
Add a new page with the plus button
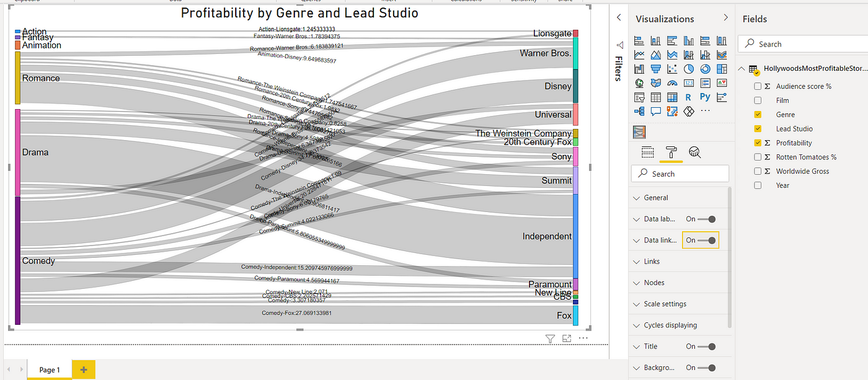(84, 369)
